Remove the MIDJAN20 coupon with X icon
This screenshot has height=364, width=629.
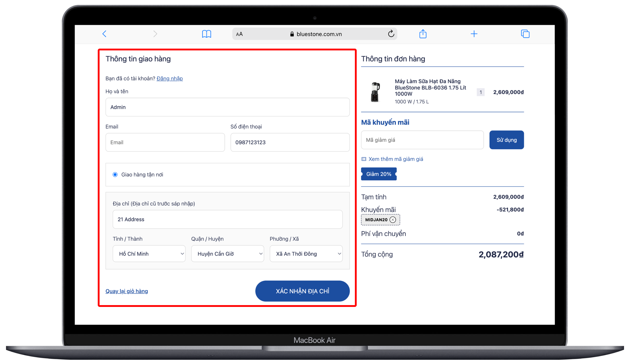(x=393, y=220)
